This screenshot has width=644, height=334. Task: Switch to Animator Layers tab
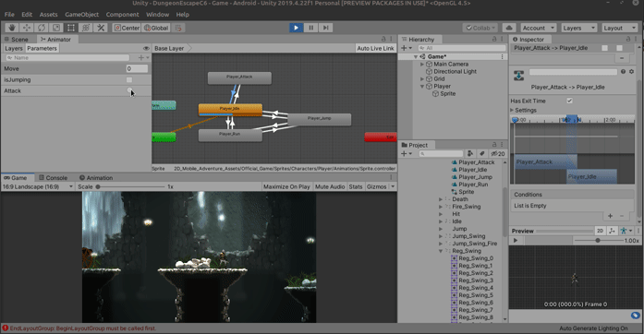tap(14, 48)
